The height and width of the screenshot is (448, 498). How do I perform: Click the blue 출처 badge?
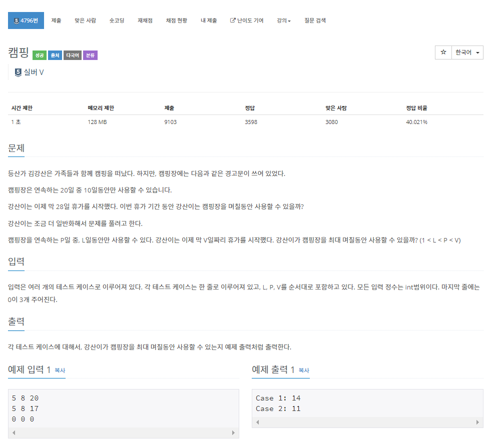tap(55, 55)
